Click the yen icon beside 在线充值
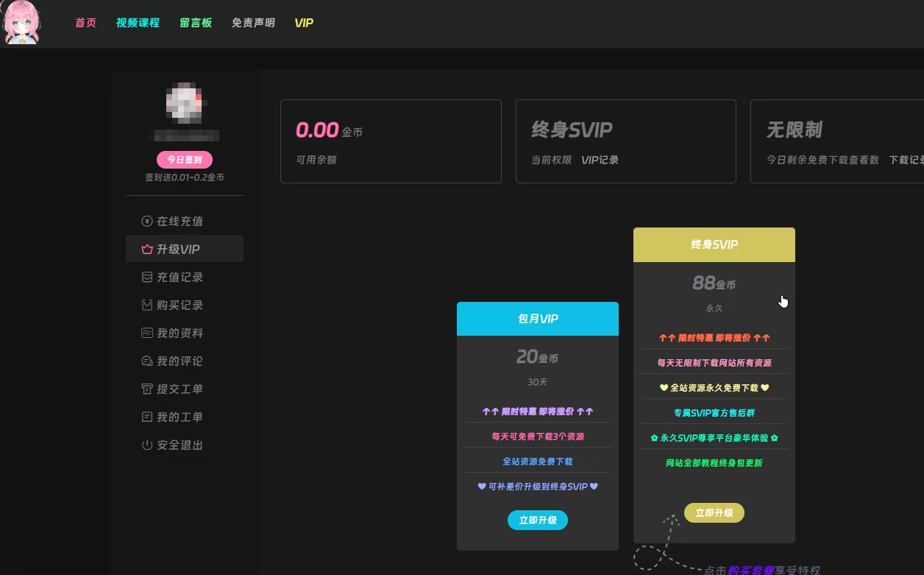Viewport: 924px width, 575px height. [147, 222]
